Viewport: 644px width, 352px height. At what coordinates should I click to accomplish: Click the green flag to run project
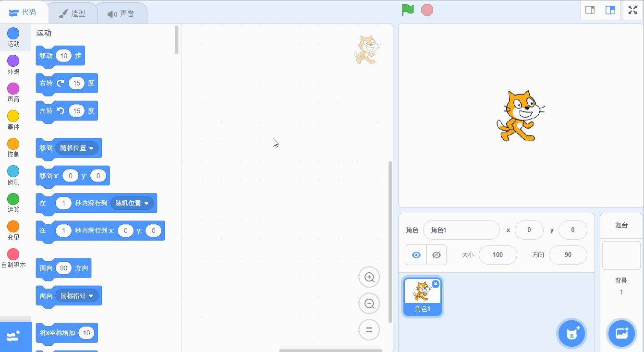408,10
